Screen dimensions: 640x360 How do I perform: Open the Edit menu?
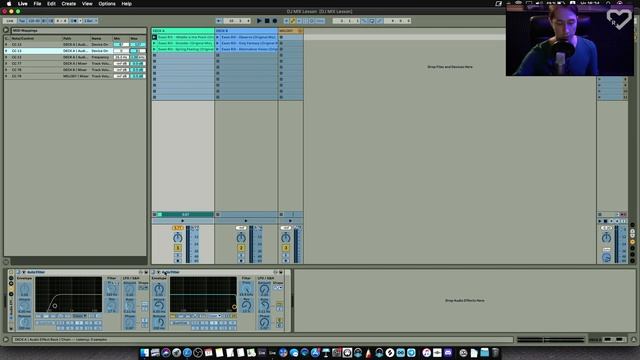(x=51, y=4)
